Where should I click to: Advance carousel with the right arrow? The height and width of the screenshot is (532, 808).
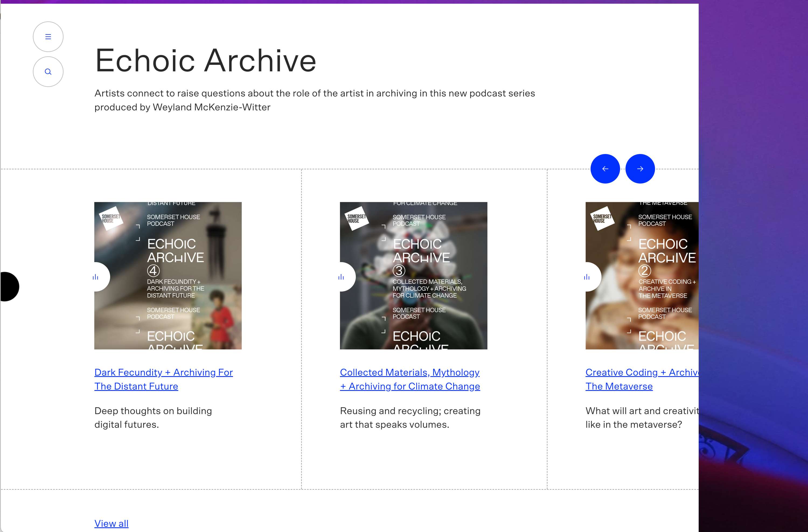pos(640,169)
